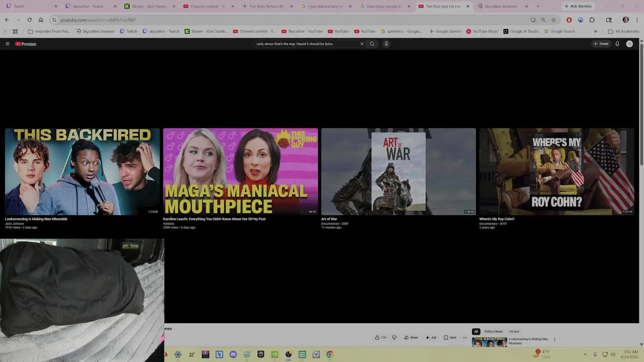Go forward in browser history
The image size is (644, 362).
pos(18,20)
